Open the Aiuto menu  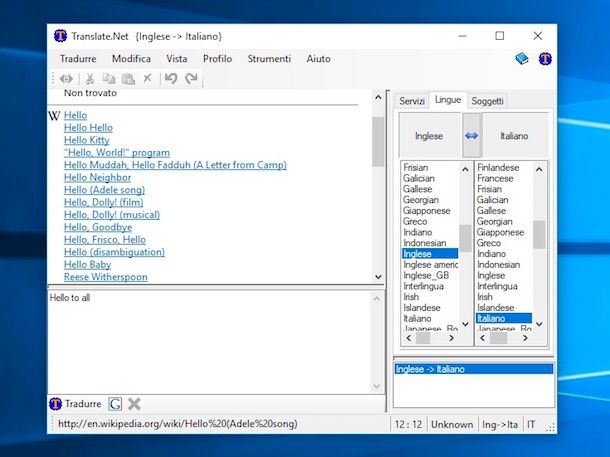coord(319,59)
